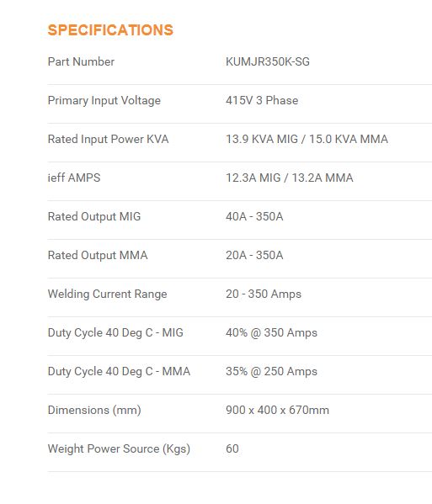Viewport: 432px width, 504px height.
Task: Click the 13.9 KVA MIG value
Action: point(262,139)
